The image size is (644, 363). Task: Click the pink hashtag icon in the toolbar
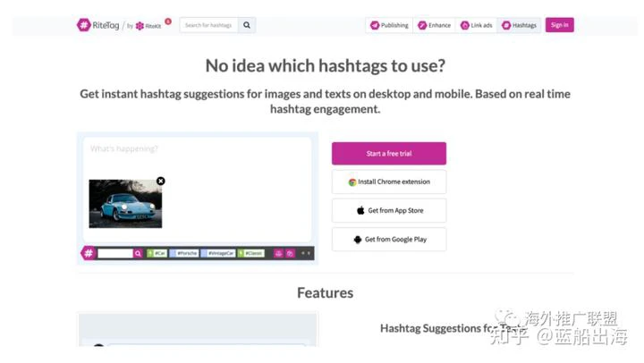point(89,253)
